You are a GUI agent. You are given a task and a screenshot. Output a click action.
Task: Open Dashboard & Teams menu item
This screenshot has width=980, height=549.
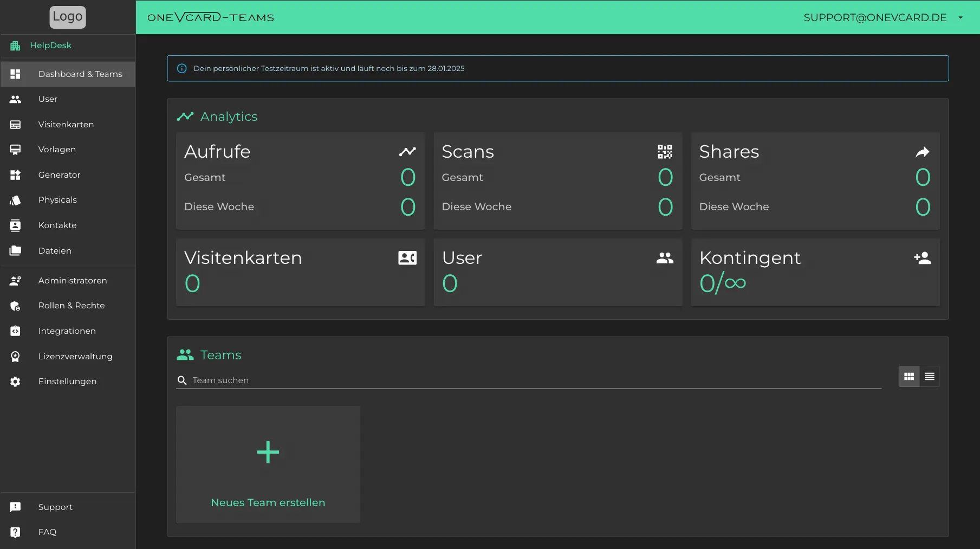68,74
